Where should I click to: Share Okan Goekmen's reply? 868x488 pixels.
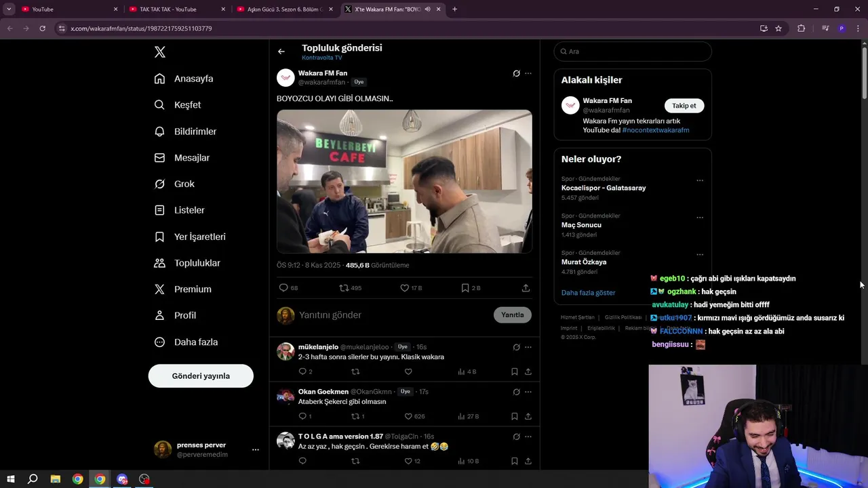click(x=528, y=416)
